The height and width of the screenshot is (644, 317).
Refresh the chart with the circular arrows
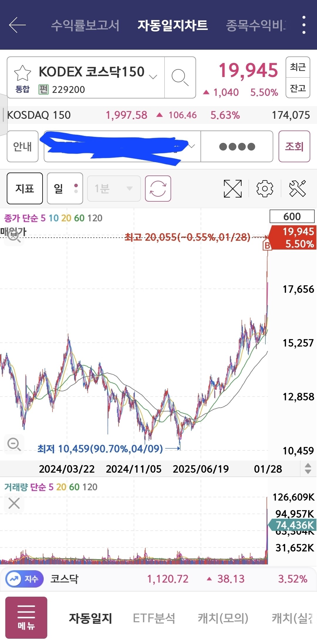point(158,188)
